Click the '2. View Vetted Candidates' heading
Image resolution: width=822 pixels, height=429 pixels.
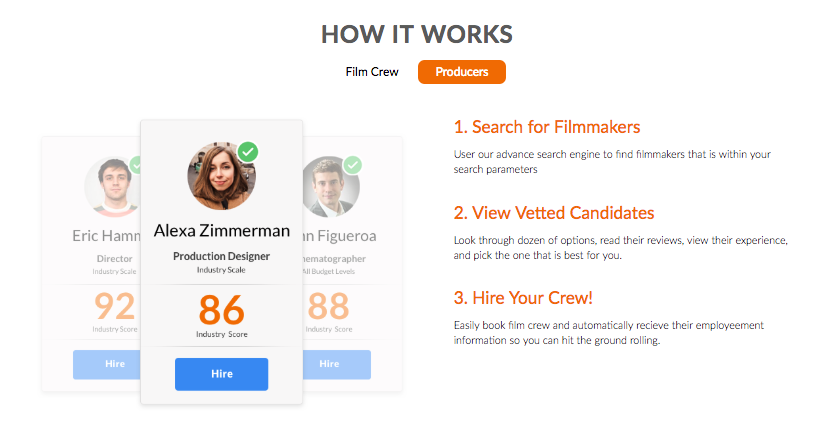[x=554, y=213]
